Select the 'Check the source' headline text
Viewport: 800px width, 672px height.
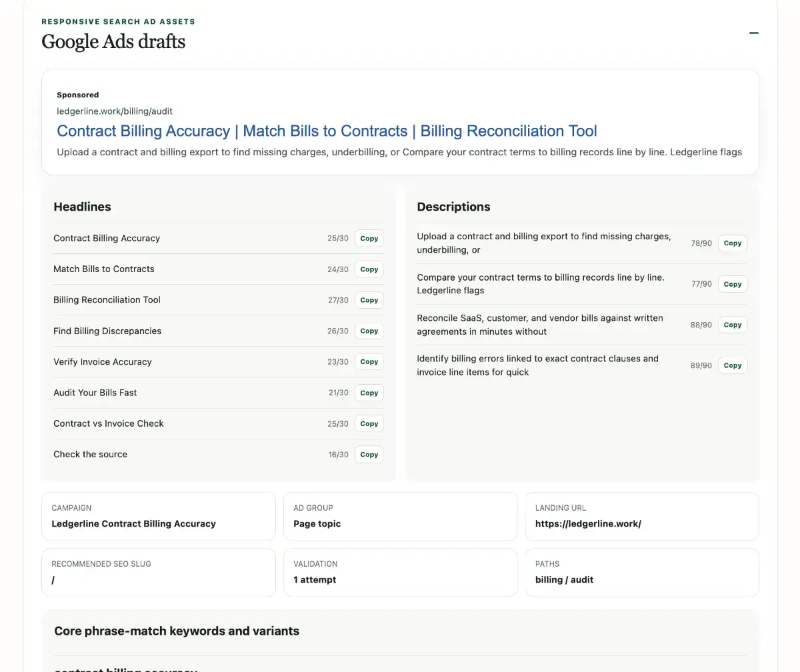tap(91, 454)
